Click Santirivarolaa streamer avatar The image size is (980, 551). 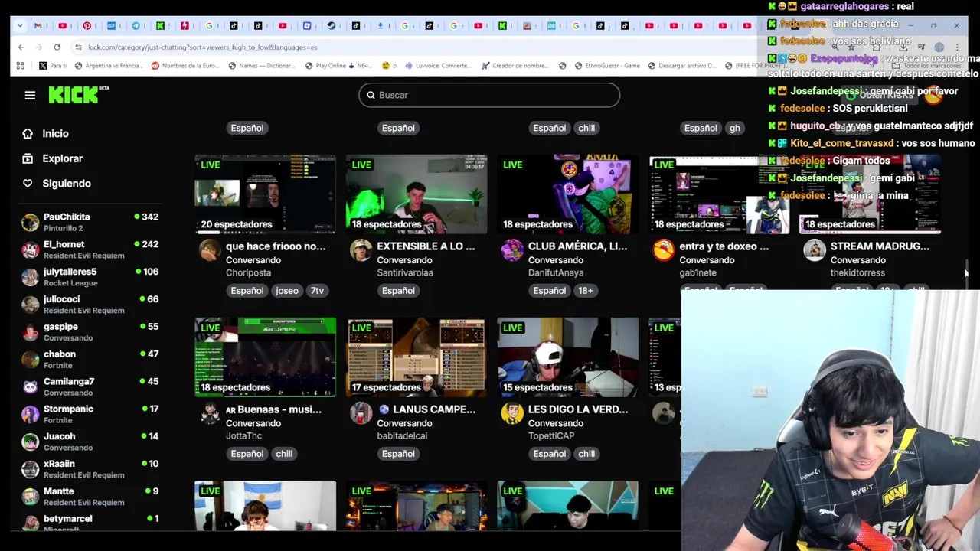(x=361, y=250)
